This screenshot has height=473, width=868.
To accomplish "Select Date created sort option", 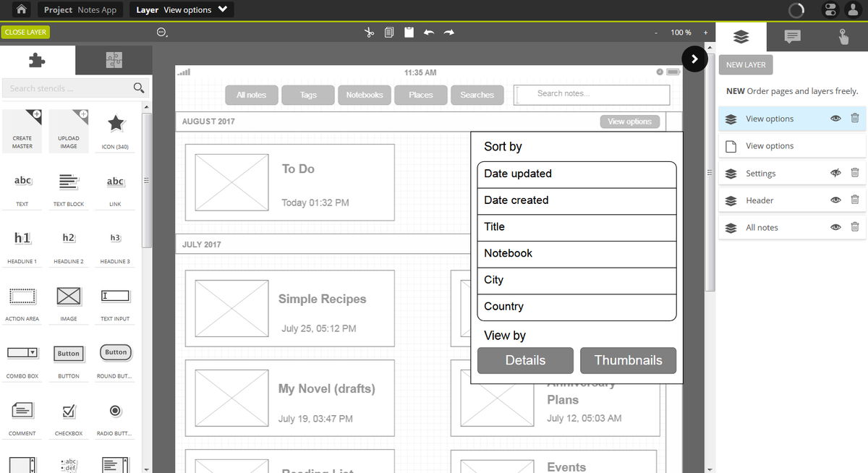I will click(576, 200).
